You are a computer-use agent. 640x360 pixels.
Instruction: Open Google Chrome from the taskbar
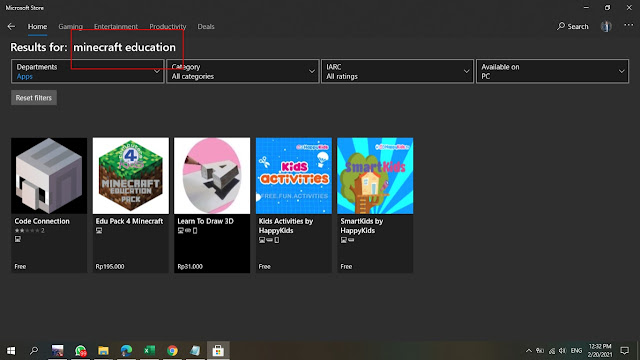[x=172, y=351]
